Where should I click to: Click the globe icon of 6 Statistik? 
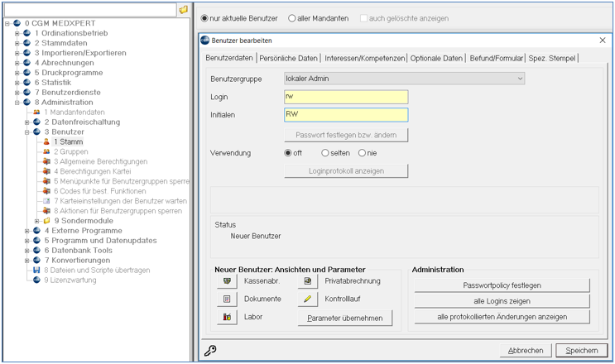coord(26,82)
